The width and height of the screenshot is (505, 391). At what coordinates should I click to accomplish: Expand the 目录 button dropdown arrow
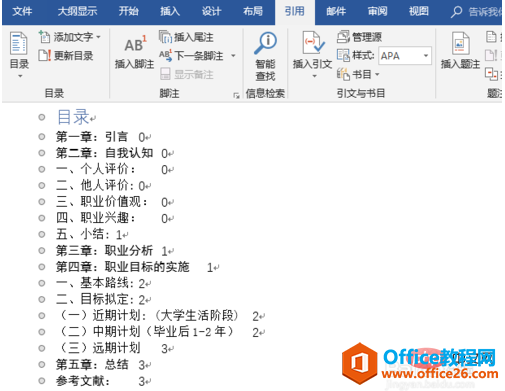point(20,76)
